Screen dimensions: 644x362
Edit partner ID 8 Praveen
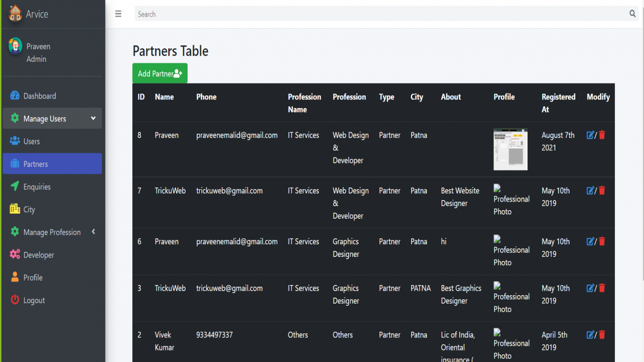(x=590, y=135)
